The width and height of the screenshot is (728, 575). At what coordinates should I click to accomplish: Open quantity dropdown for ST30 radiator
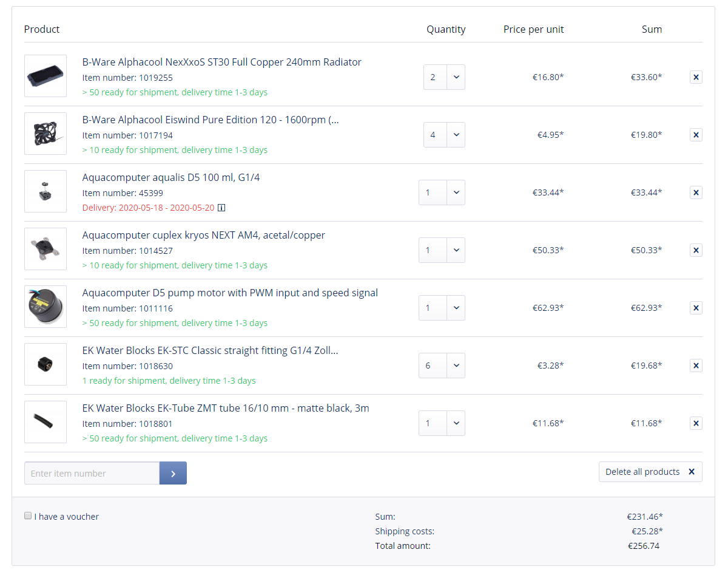point(444,77)
